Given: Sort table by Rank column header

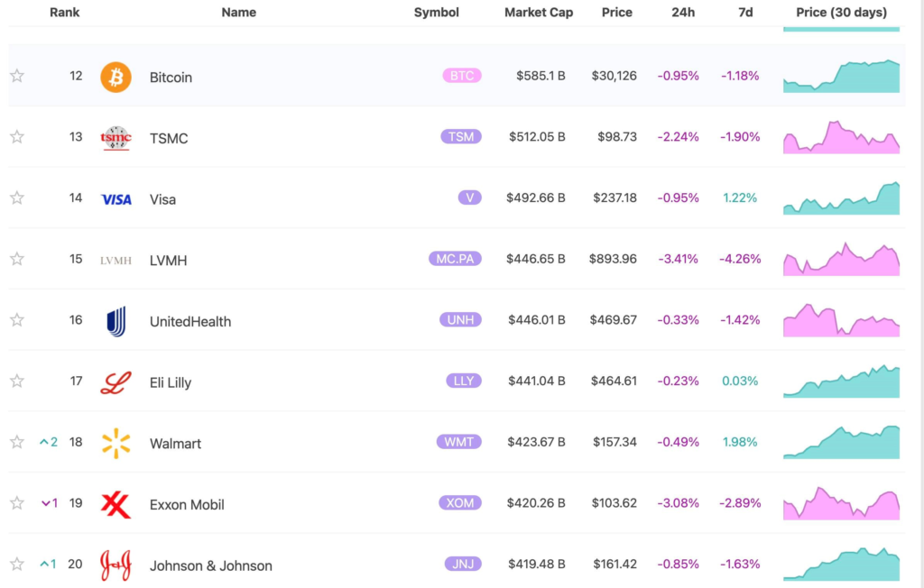Looking at the screenshot, I should pyautogui.click(x=64, y=13).
